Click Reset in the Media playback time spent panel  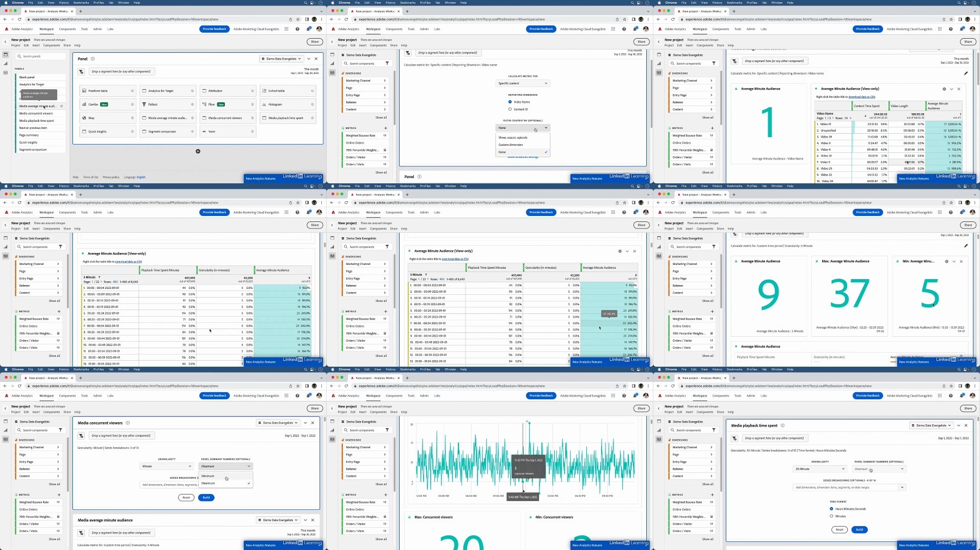[x=840, y=529]
